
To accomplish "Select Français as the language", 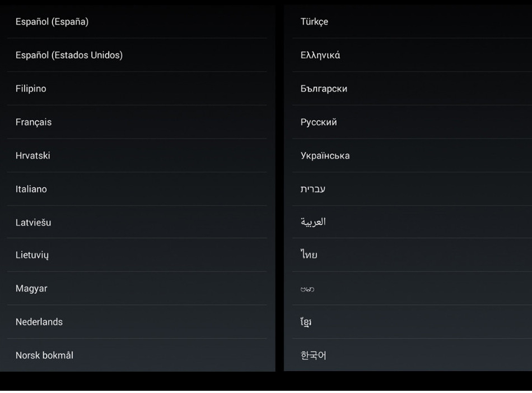I will pyautogui.click(x=34, y=122).
